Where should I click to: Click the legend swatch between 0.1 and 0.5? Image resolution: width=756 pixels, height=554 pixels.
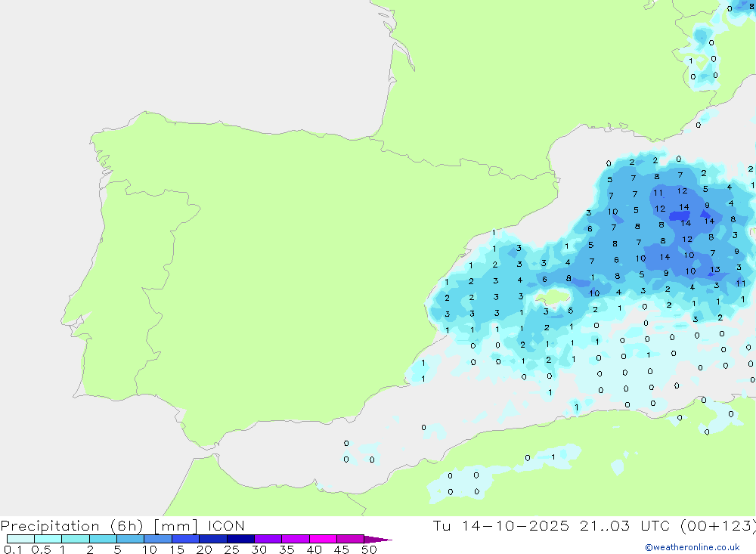pyautogui.click(x=20, y=539)
